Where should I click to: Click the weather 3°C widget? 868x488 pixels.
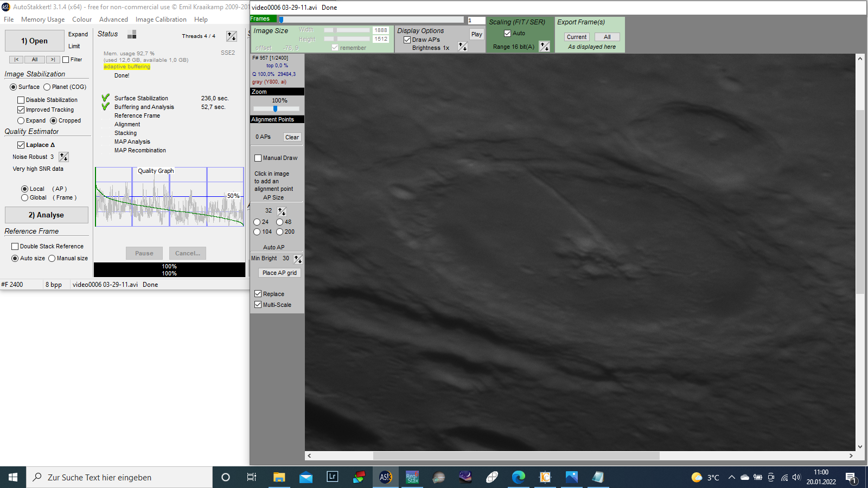(x=705, y=477)
